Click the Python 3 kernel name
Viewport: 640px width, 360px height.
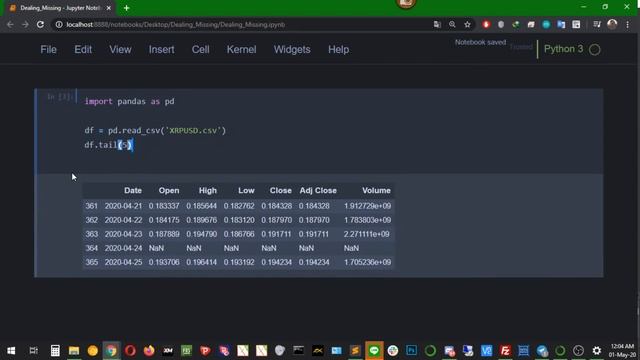coord(563,49)
